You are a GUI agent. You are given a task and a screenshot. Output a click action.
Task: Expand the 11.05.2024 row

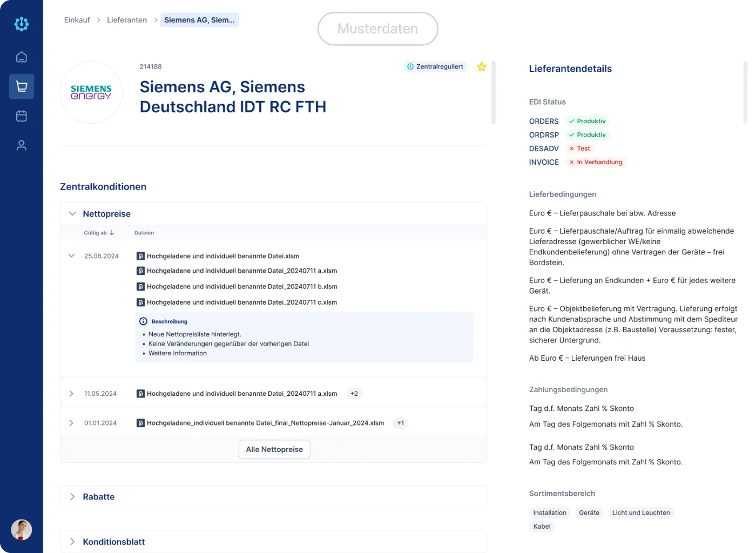point(71,394)
